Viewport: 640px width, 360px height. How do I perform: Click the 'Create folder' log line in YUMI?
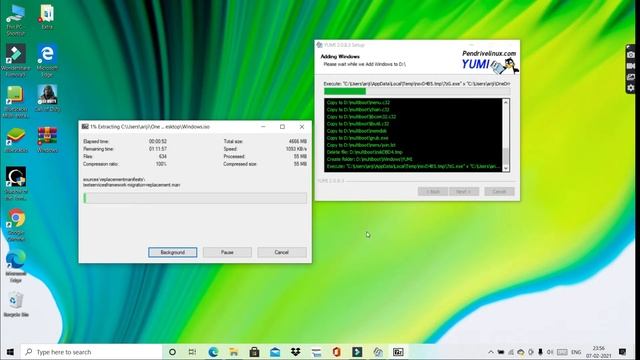point(370,159)
